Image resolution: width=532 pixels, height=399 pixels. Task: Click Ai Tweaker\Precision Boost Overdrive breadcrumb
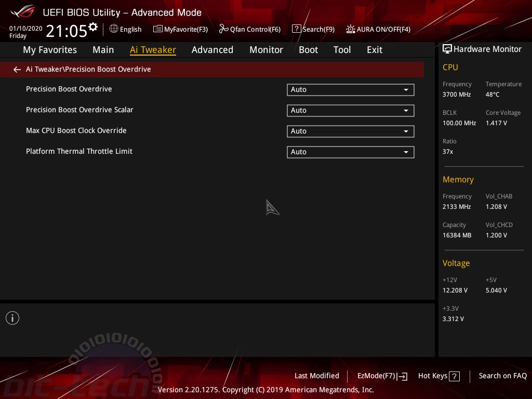click(88, 69)
